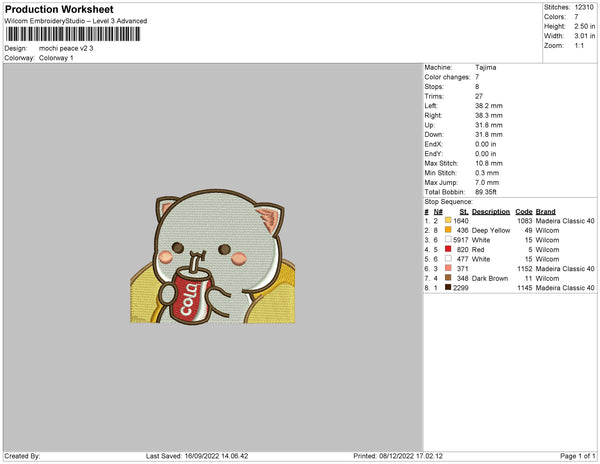This screenshot has height=464, width=600.
Task: Select thread code 1083
Action: pyautogui.click(x=525, y=221)
